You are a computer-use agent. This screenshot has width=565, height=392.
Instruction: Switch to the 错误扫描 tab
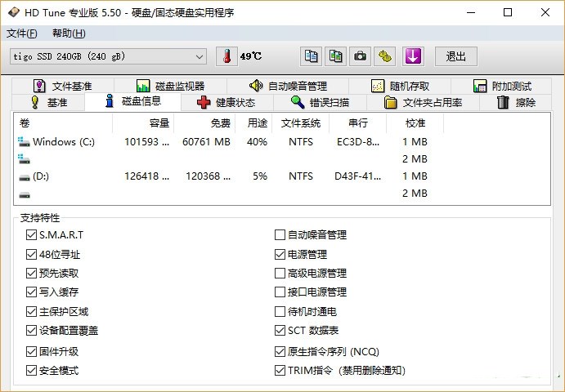(x=320, y=103)
